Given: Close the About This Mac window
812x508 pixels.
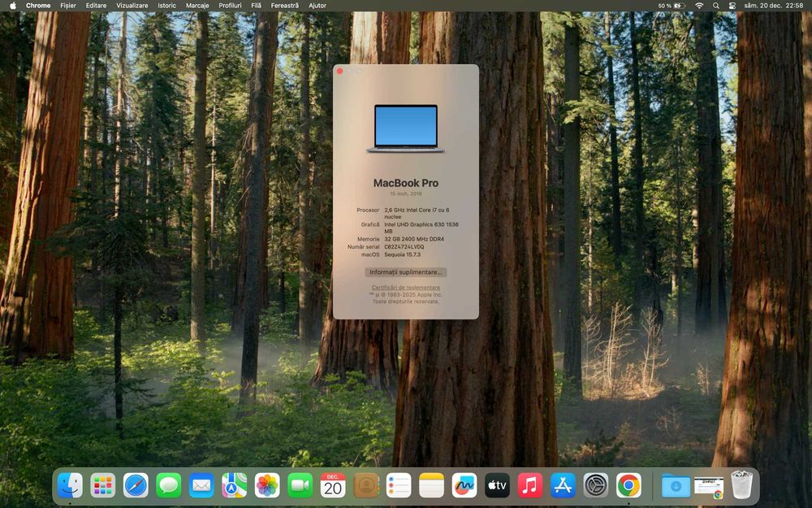Looking at the screenshot, I should [339, 71].
